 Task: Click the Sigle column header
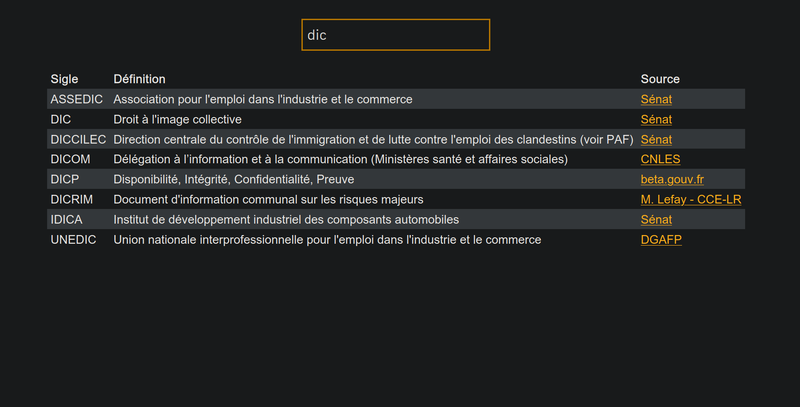[64, 79]
